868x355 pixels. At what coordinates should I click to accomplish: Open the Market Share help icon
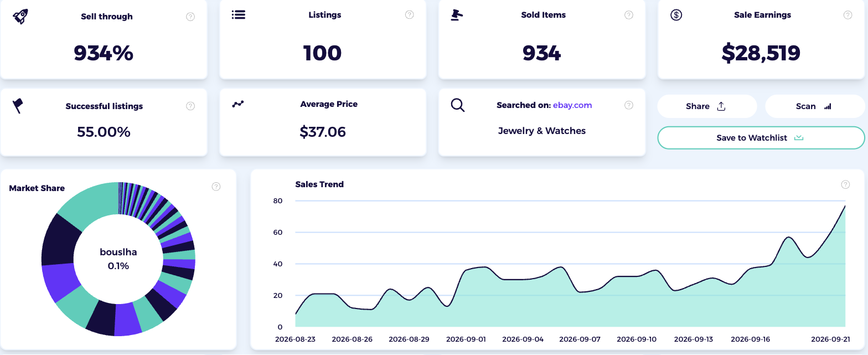(x=216, y=187)
